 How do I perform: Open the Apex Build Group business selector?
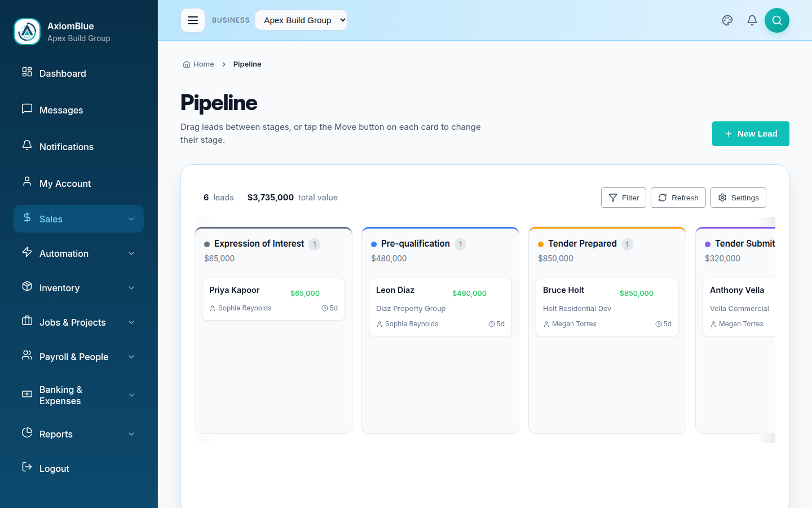301,20
